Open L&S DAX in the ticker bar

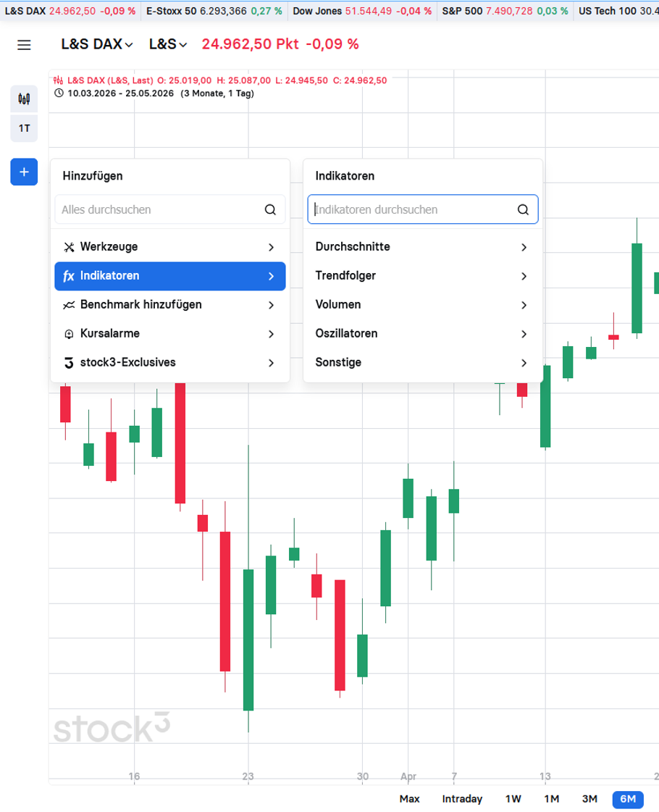[70, 11]
